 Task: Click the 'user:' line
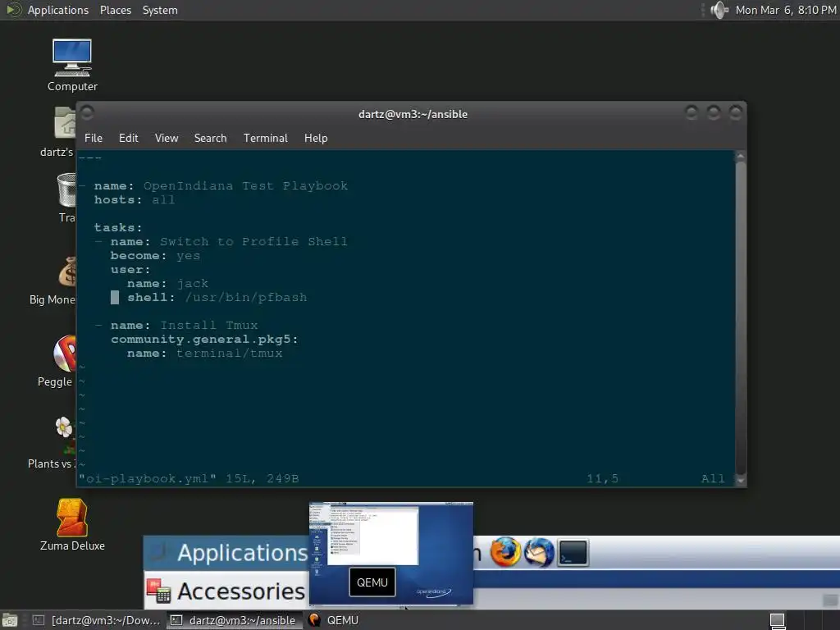coord(130,269)
